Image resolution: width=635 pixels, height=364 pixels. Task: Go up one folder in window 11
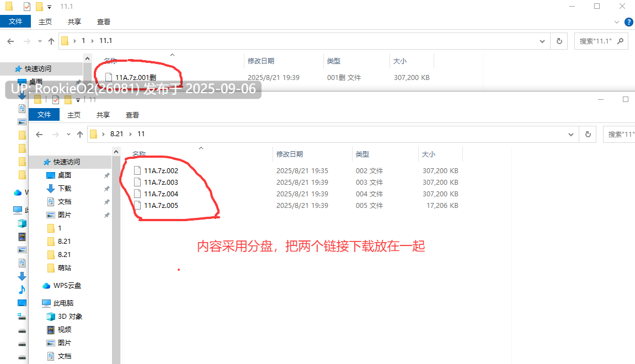[80, 134]
